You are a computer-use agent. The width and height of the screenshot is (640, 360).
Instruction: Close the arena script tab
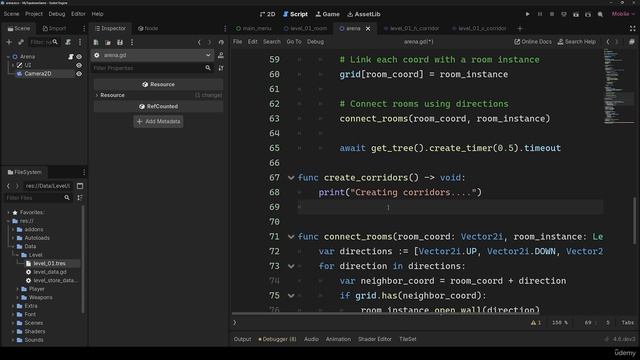coord(368,29)
